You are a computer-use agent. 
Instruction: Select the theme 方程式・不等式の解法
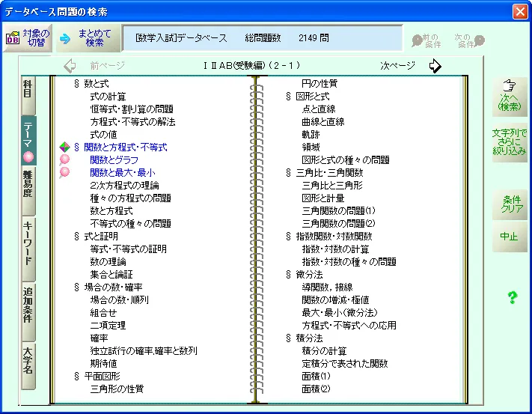click(x=132, y=121)
